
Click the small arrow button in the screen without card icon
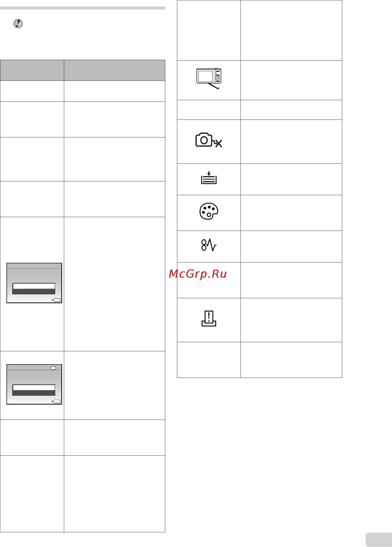pyautogui.click(x=57, y=300)
